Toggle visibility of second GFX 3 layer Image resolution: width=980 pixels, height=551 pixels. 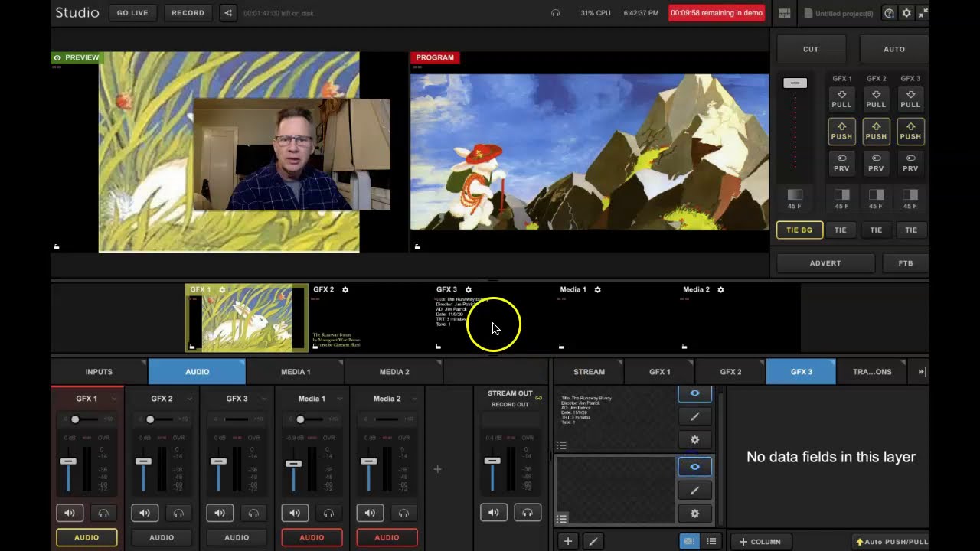click(694, 467)
